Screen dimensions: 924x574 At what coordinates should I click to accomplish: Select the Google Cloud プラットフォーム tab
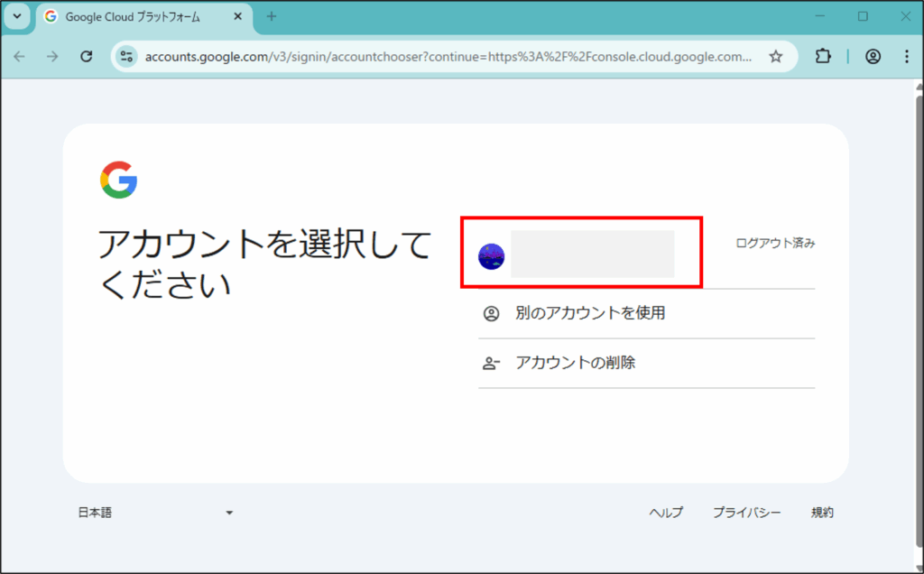[144, 18]
